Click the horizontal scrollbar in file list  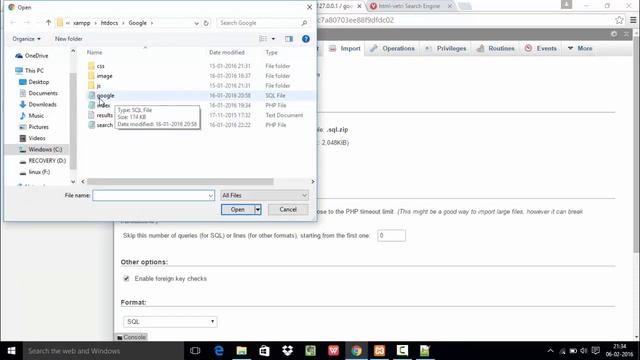(180, 182)
